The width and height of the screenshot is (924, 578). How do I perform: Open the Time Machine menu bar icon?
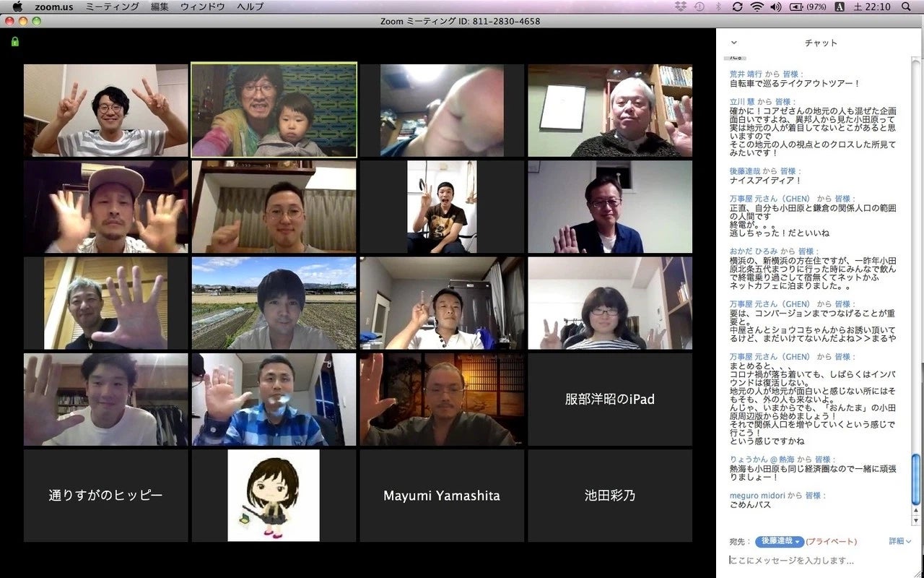(x=699, y=7)
